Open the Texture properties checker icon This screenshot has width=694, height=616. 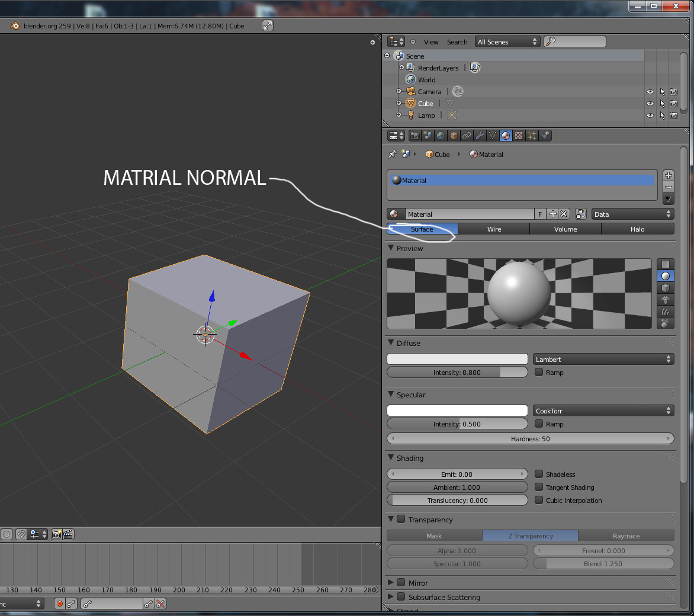[x=519, y=136]
